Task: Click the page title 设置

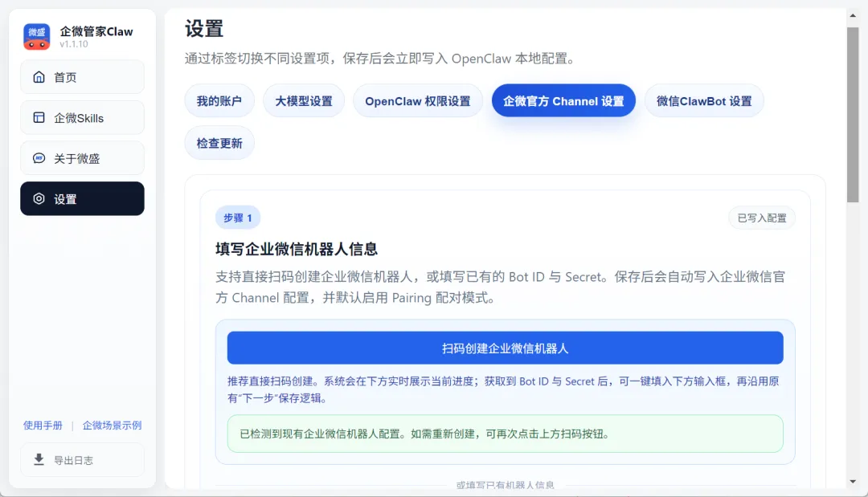Action: tap(203, 29)
